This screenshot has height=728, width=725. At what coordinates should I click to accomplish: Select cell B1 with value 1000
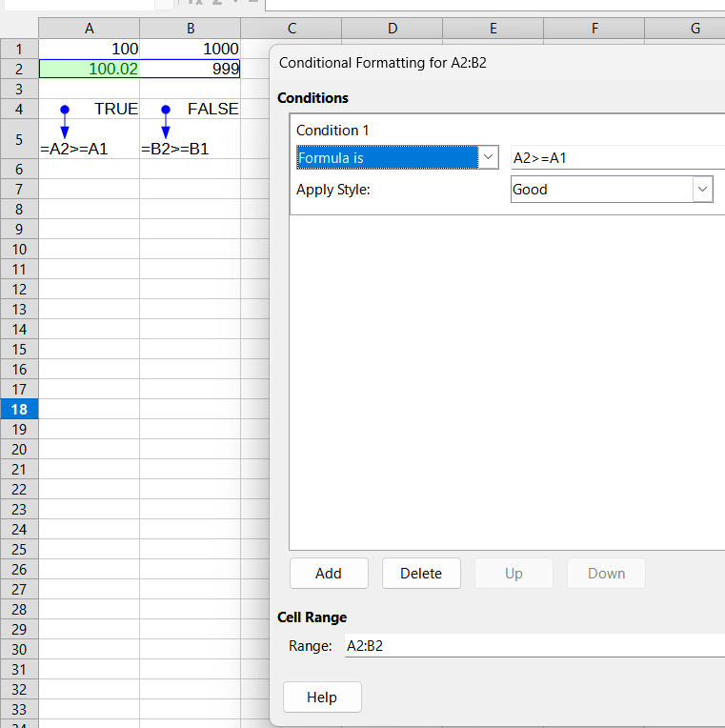[x=191, y=49]
